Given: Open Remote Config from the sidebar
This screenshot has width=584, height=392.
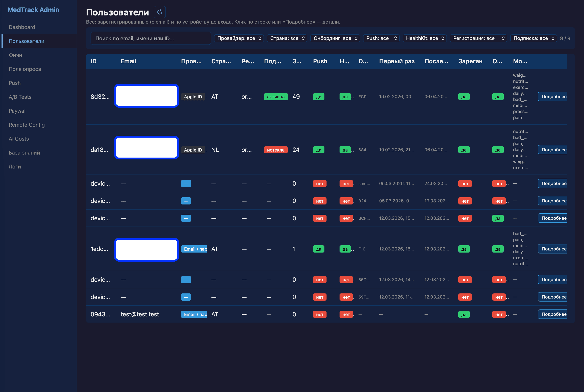Looking at the screenshot, I should point(27,125).
